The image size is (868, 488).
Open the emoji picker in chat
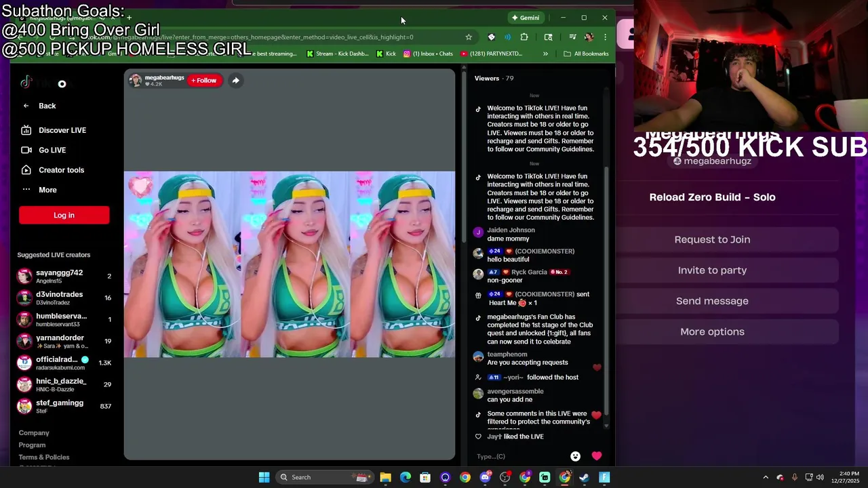pyautogui.click(x=575, y=457)
